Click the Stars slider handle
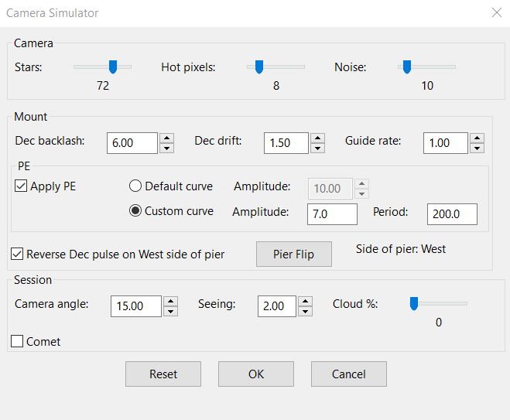The image size is (510, 420). click(113, 67)
